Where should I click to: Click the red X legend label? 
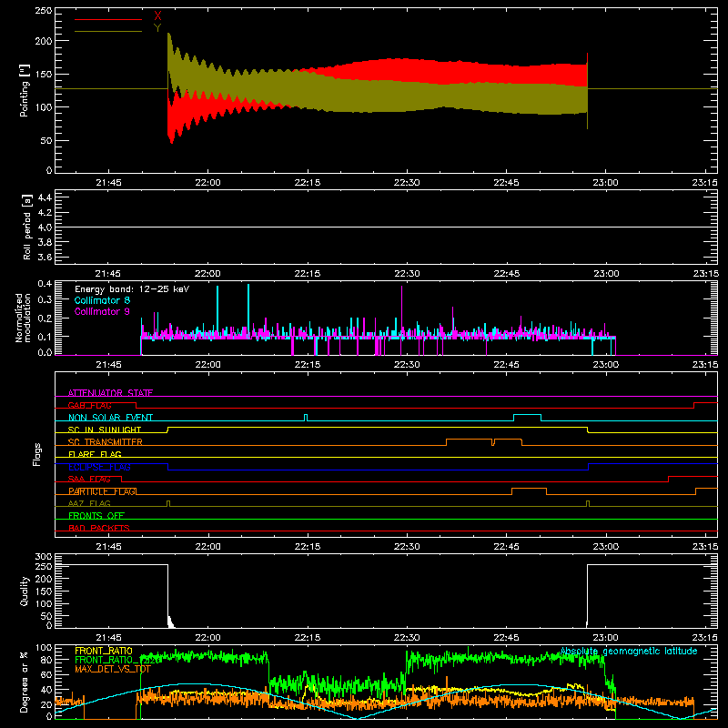coord(157,16)
